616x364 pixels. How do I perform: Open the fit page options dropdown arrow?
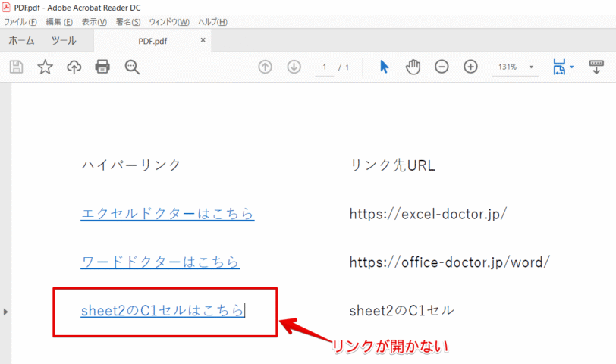[x=571, y=67]
